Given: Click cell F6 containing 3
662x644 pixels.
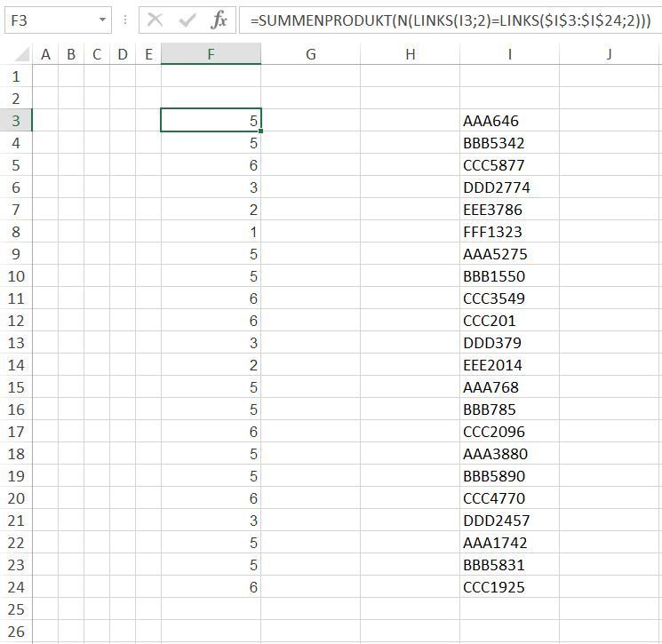Looking at the screenshot, I should [211, 187].
